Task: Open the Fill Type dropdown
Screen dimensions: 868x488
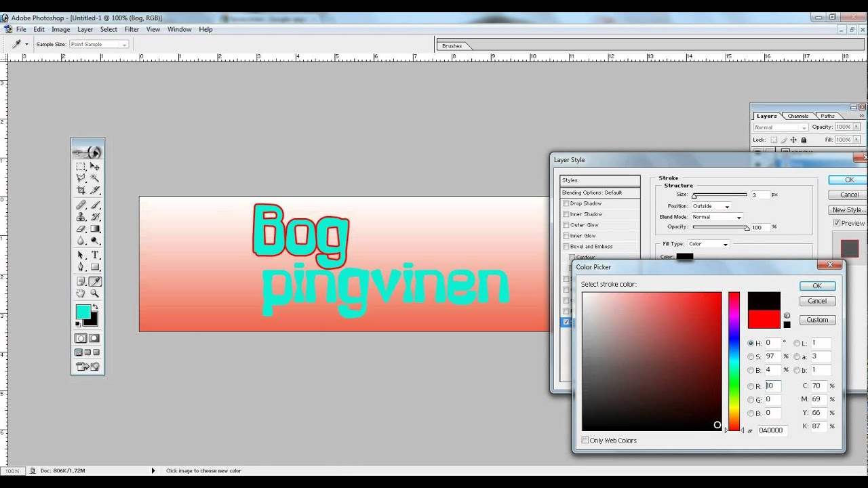Action: pos(708,244)
